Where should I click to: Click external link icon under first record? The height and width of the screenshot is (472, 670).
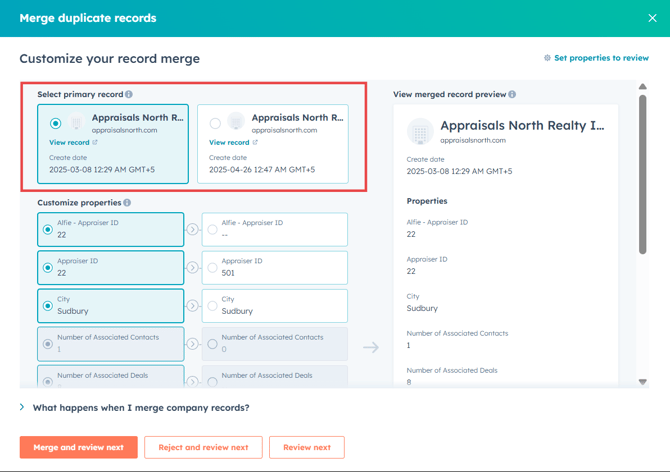[x=95, y=143]
